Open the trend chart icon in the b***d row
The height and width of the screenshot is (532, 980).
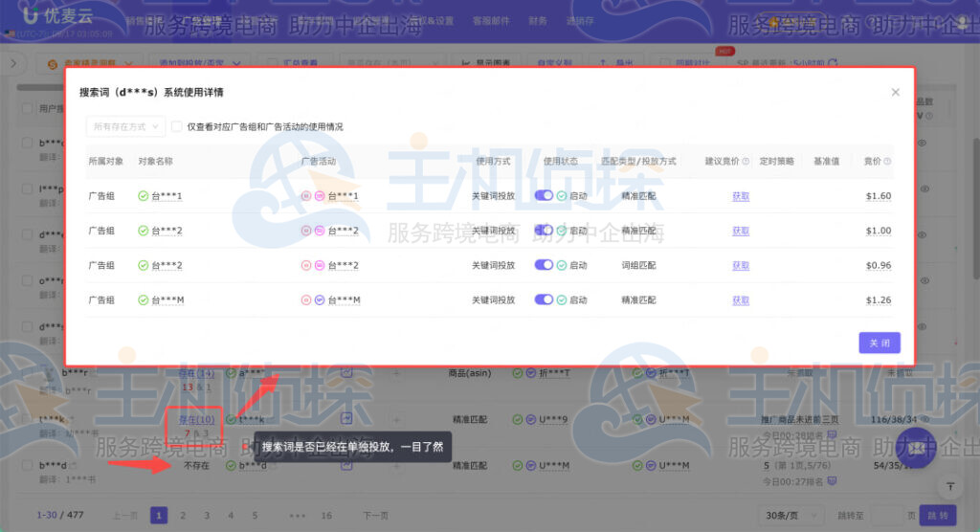346,465
